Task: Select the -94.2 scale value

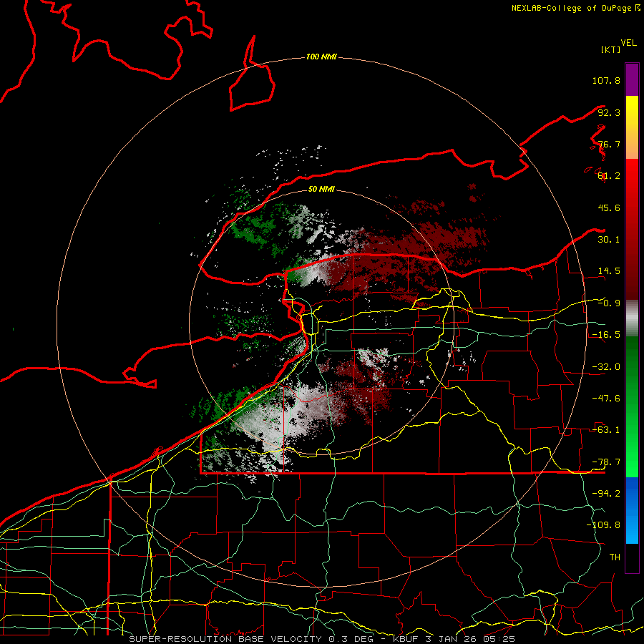Action: [x=606, y=494]
